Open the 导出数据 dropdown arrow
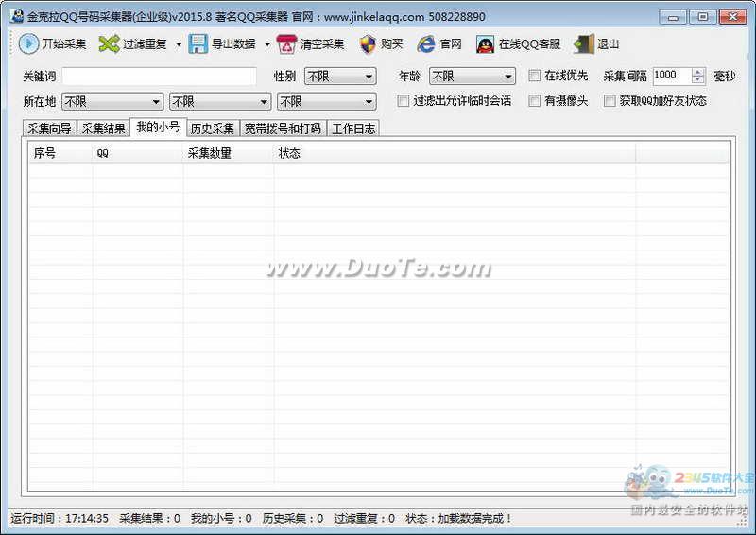The height and width of the screenshot is (535, 756). click(267, 44)
